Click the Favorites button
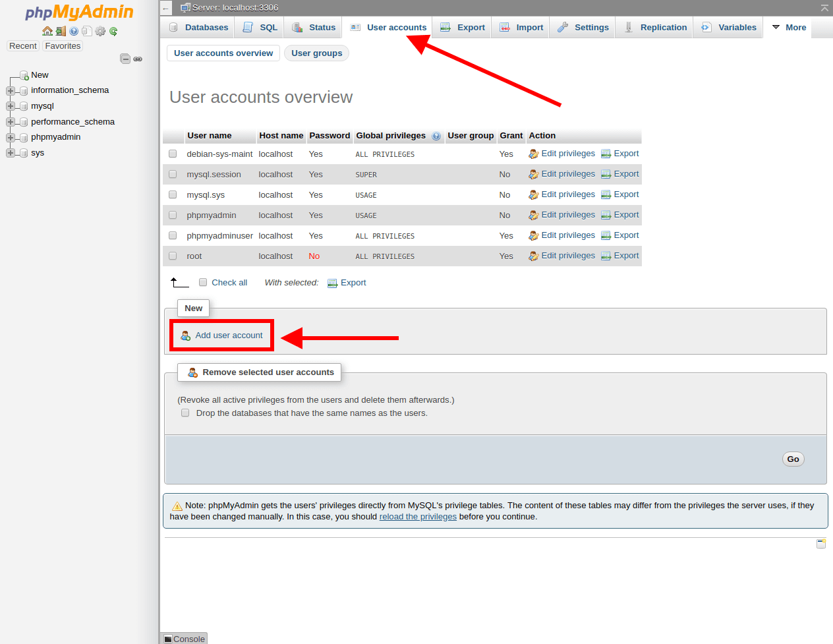This screenshot has width=833, height=644. (x=63, y=46)
